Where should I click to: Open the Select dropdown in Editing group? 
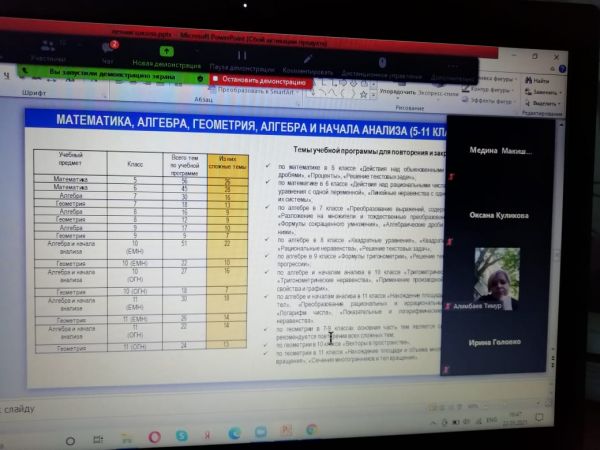546,102
